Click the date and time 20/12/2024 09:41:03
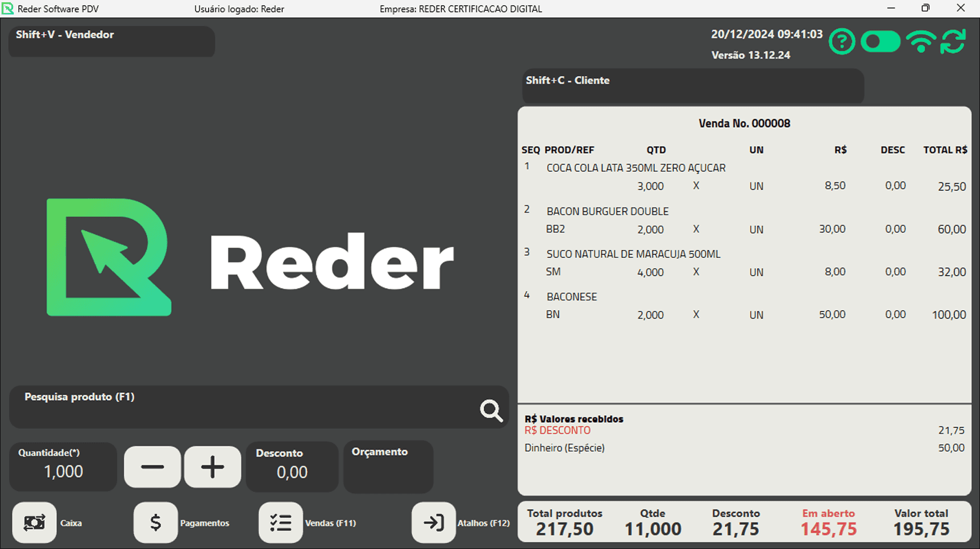Viewport: 980px width, 549px height. tap(766, 34)
